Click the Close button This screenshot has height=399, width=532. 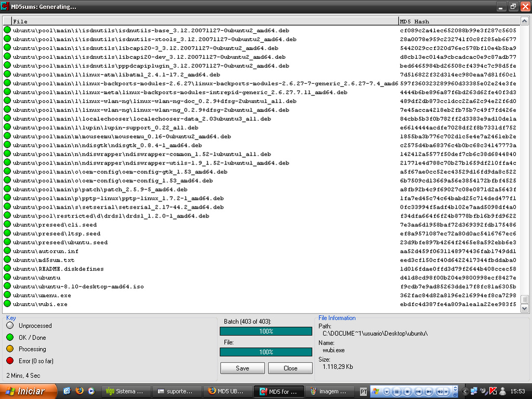290,368
